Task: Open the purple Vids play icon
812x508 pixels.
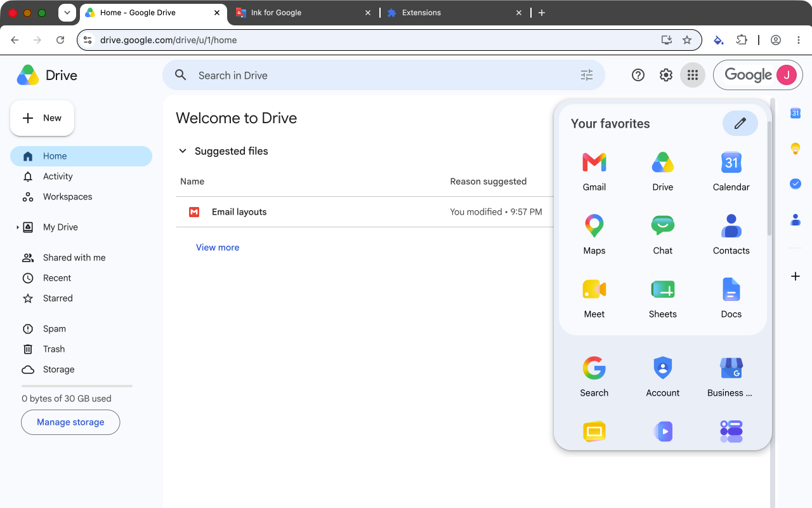Action: (x=663, y=432)
